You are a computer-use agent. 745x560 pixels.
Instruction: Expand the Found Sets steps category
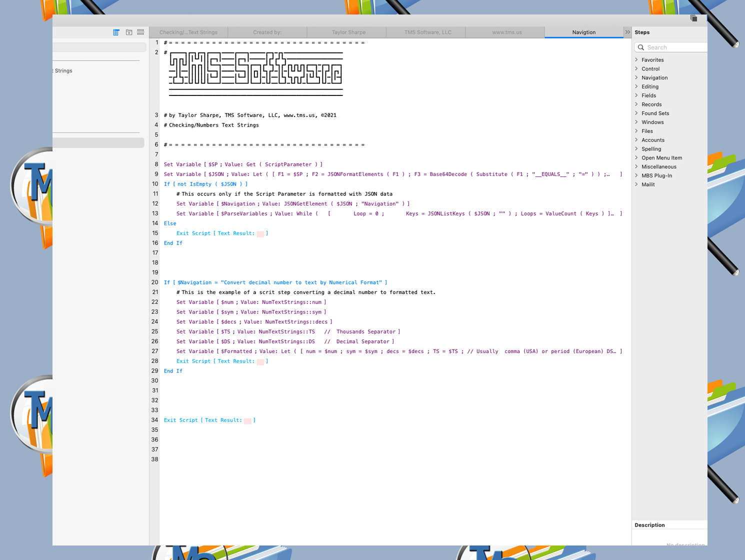pyautogui.click(x=636, y=113)
